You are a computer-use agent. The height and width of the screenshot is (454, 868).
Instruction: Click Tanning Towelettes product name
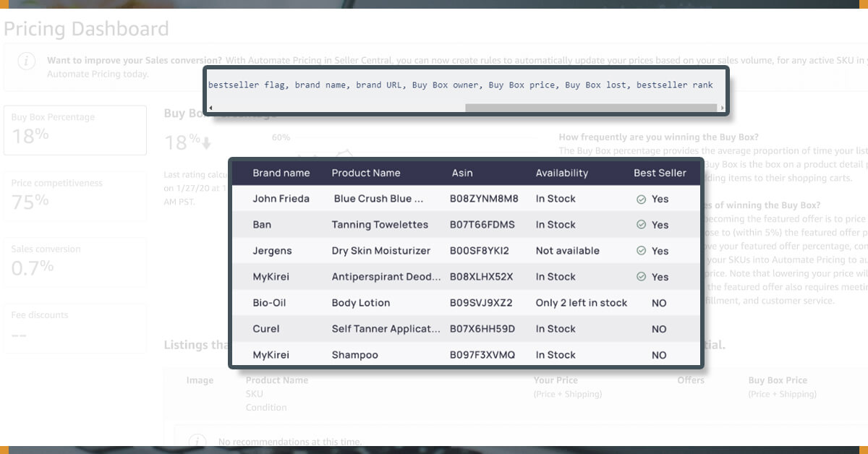tap(380, 225)
